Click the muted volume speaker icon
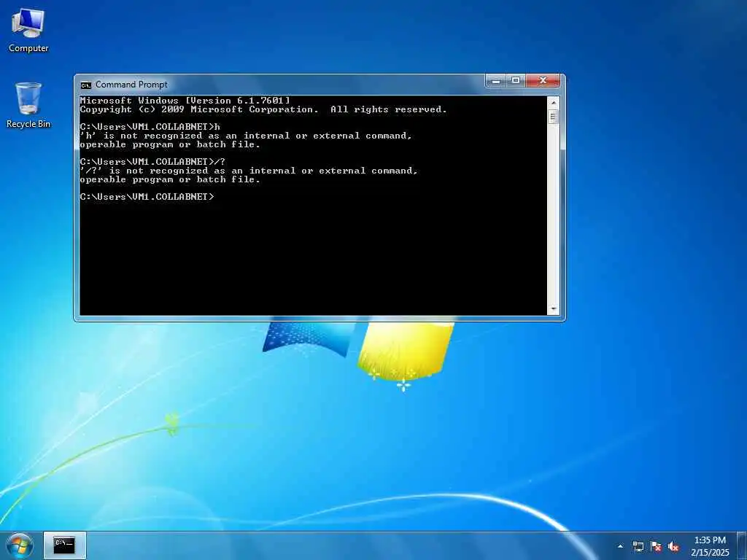The image size is (747, 560). click(673, 547)
